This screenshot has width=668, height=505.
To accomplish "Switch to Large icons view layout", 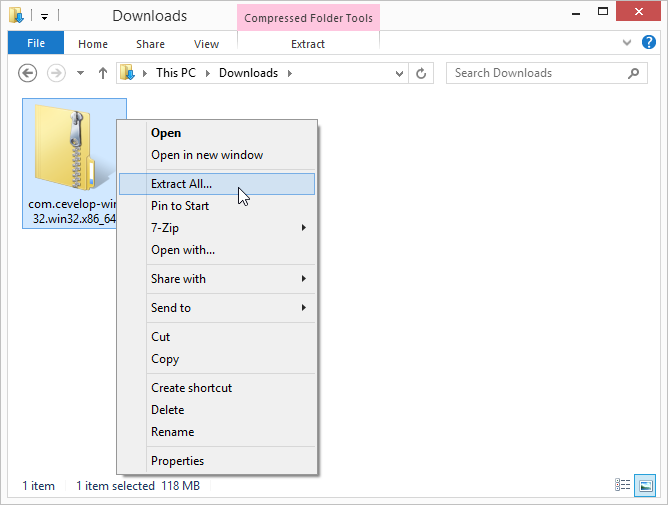I will click(x=645, y=485).
